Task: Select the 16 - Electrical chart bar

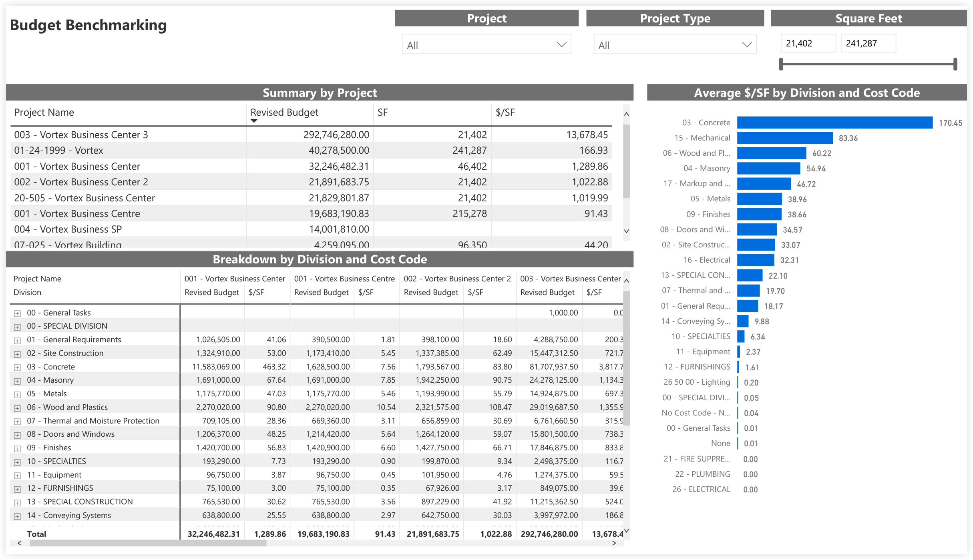Action: click(x=756, y=260)
